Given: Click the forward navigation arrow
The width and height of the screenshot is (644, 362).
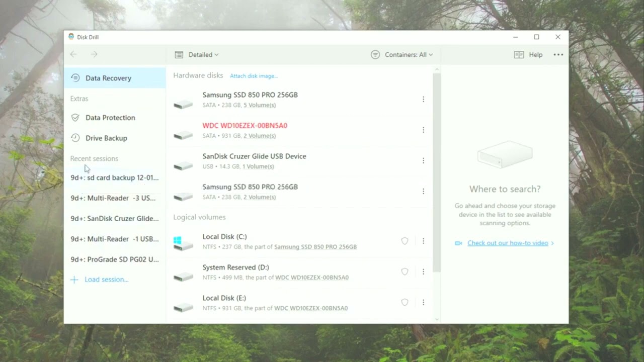Looking at the screenshot, I should (x=94, y=54).
